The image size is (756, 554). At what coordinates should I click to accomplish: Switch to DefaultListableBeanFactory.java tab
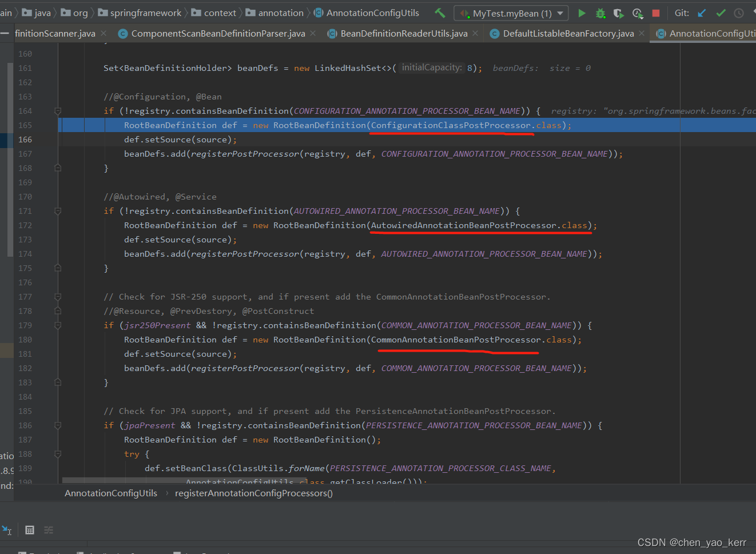tap(568, 34)
